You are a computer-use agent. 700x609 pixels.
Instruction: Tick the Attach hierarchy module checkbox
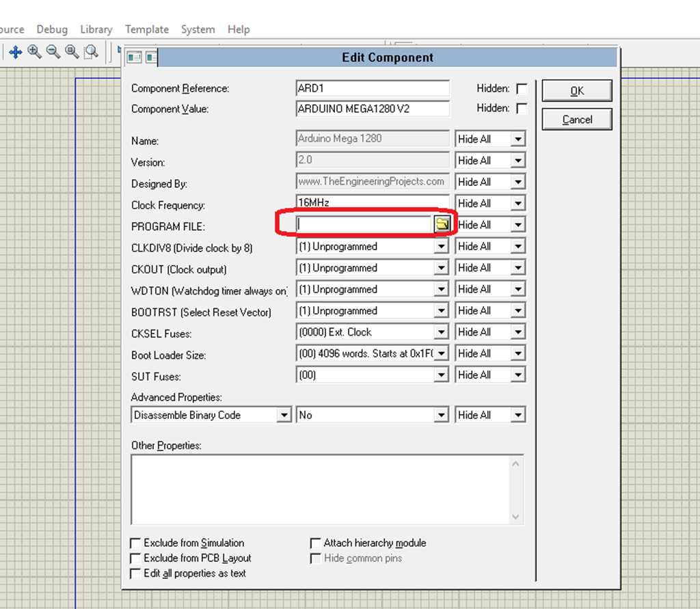coord(315,543)
